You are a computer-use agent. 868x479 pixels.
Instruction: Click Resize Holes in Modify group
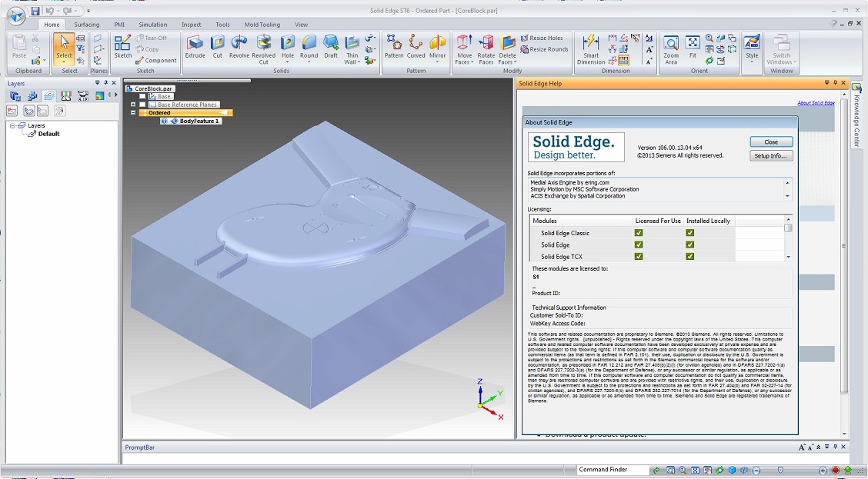(x=542, y=38)
